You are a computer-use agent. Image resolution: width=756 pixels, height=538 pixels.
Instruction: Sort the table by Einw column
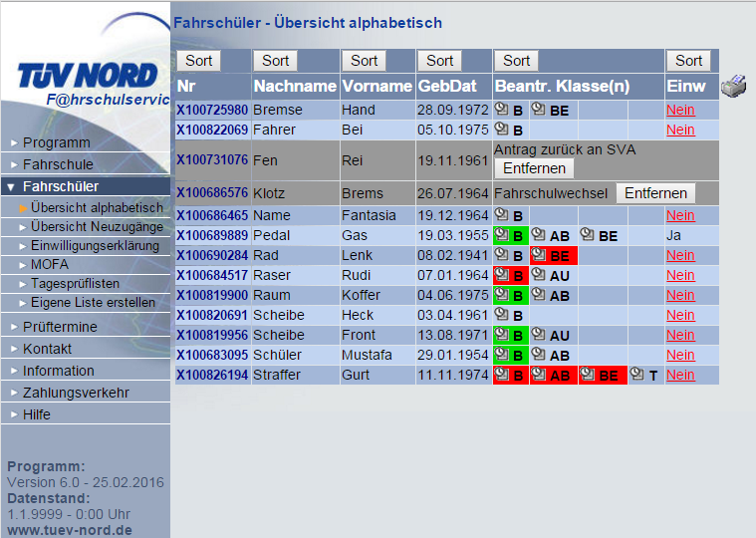(x=688, y=61)
